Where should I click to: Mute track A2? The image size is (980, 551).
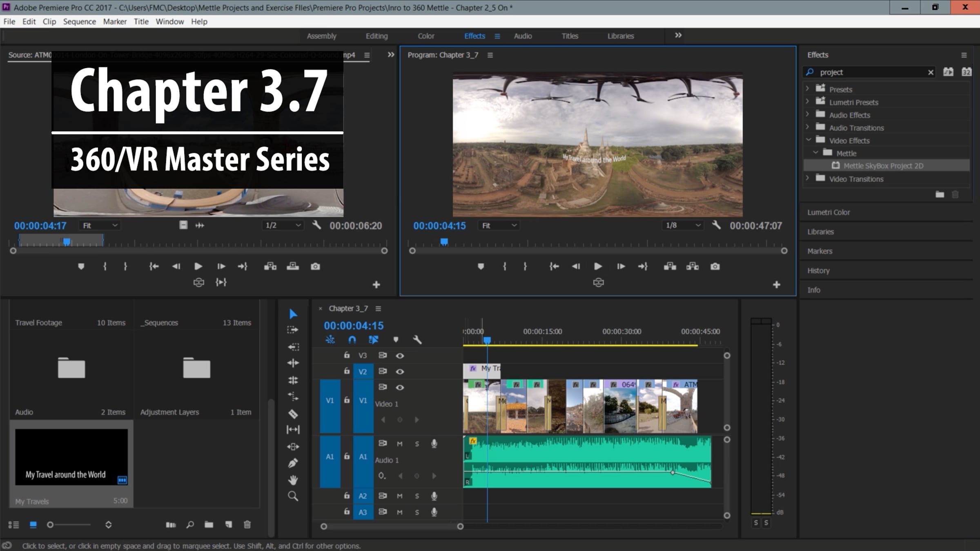click(400, 496)
